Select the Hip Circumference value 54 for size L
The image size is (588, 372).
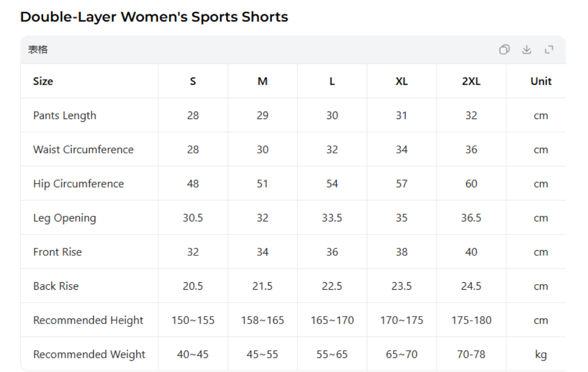[x=332, y=183]
